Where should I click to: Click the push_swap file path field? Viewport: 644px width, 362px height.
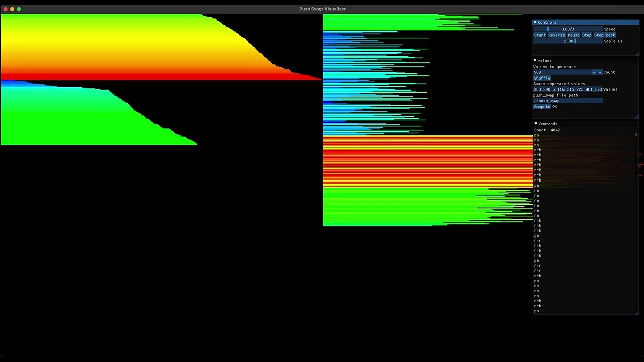[x=568, y=101]
